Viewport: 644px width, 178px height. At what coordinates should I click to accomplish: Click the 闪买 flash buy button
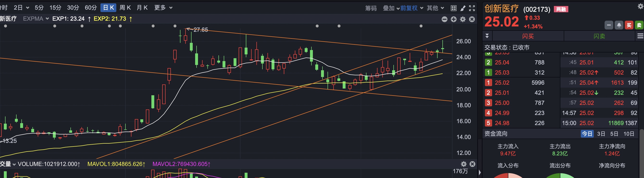[x=528, y=36]
